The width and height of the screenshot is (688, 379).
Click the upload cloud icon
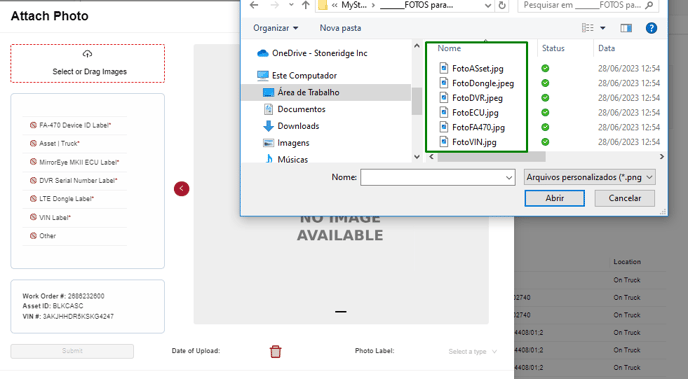[87, 54]
